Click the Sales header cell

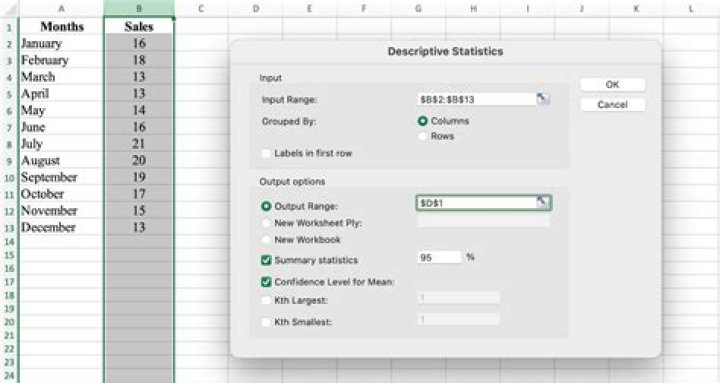point(139,27)
